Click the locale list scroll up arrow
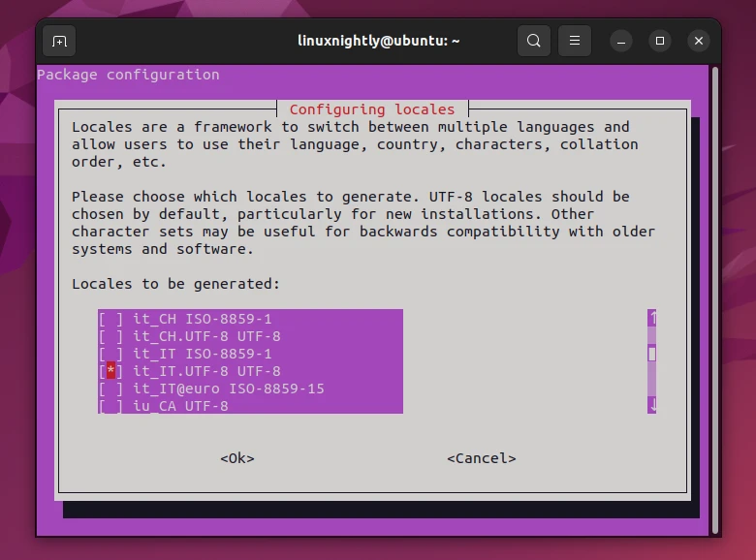This screenshot has width=756, height=560. coord(652,318)
